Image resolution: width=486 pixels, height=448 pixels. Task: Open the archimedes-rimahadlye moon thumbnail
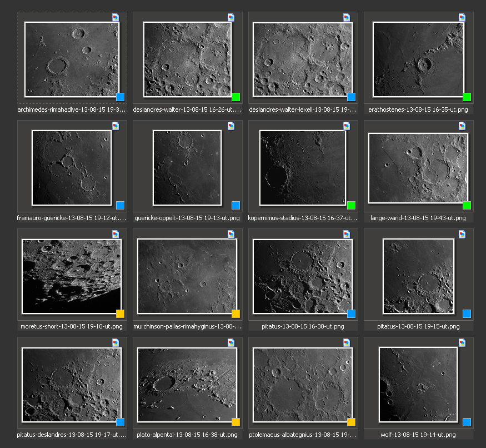point(71,59)
